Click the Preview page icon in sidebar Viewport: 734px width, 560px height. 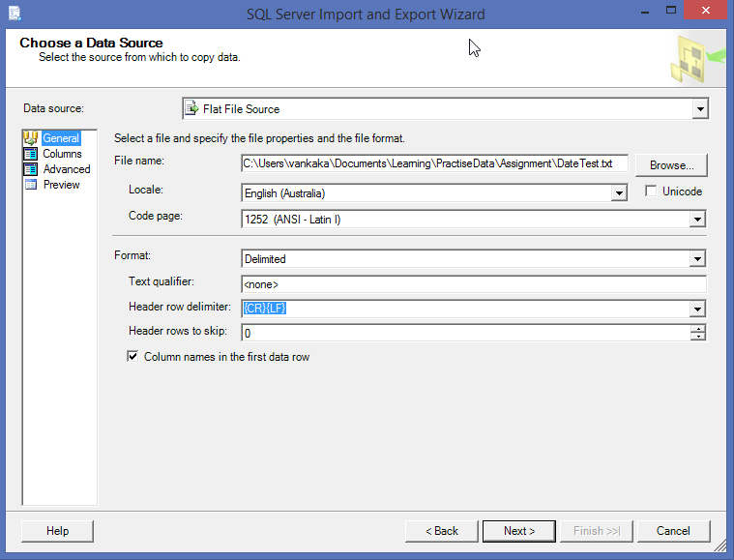click(31, 185)
